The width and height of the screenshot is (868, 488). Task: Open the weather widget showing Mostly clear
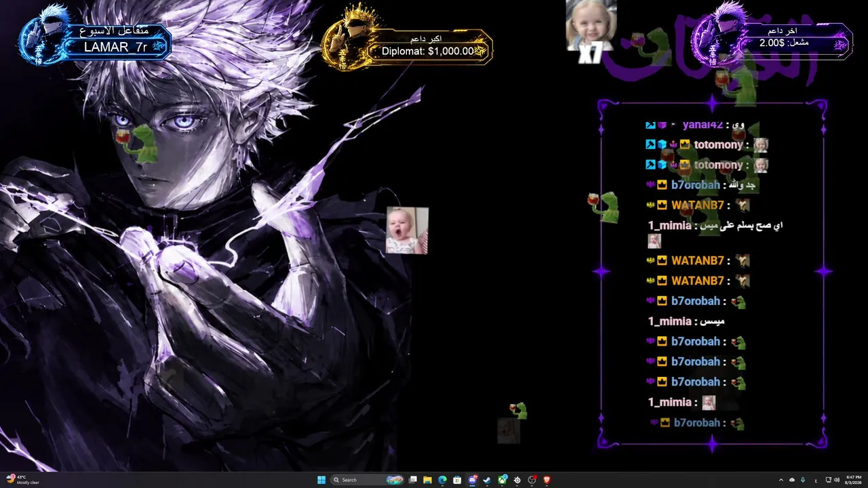tap(23, 480)
